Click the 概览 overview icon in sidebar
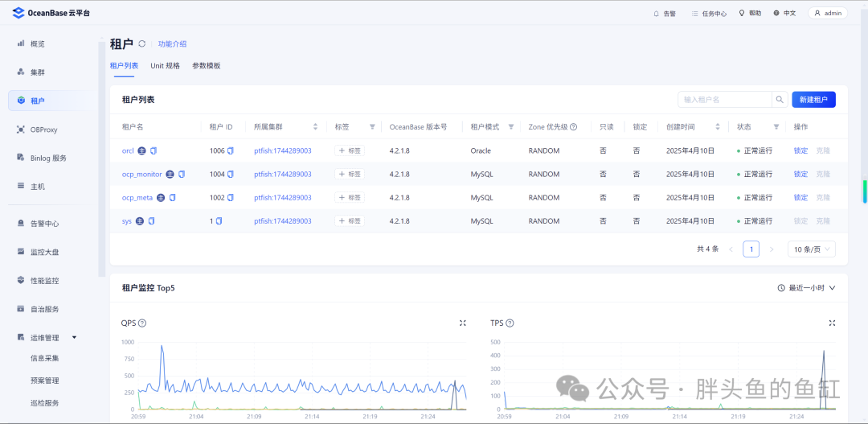 pyautogui.click(x=21, y=43)
